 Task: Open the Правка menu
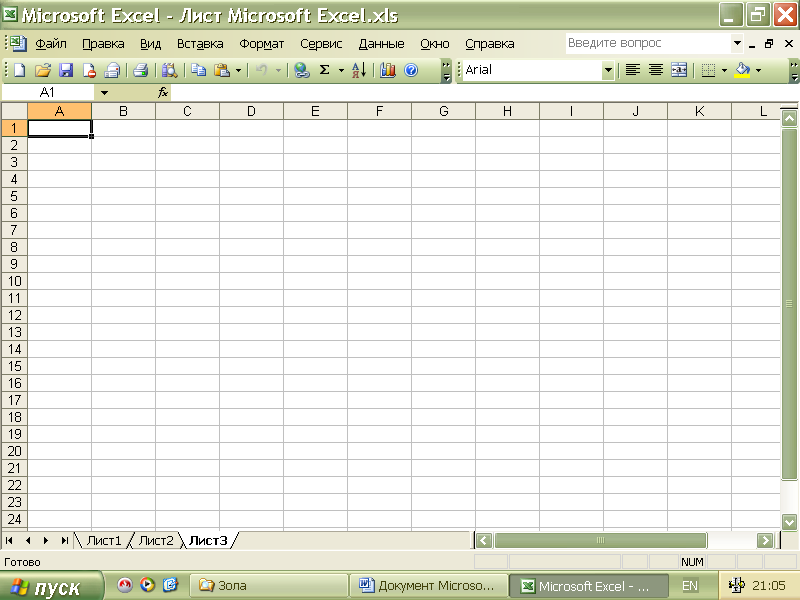103,44
